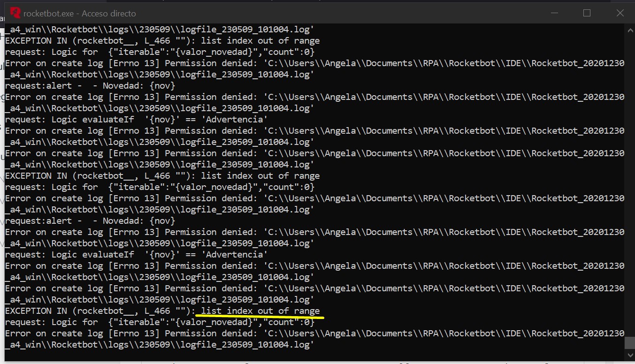Viewport: 635px width, 364px height.
Task: Click the Rocketbot icon in title bar
Action: [x=15, y=13]
